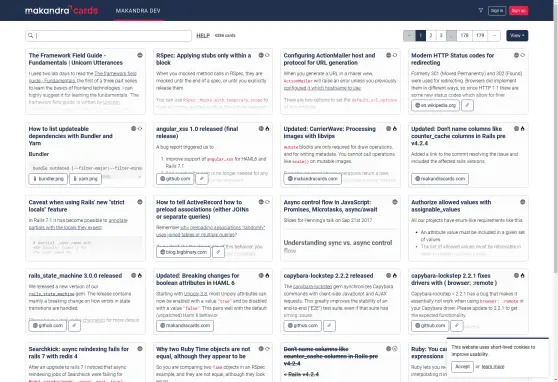
Task: Open the MAKANDRA DEV tab
Action: coord(138,11)
